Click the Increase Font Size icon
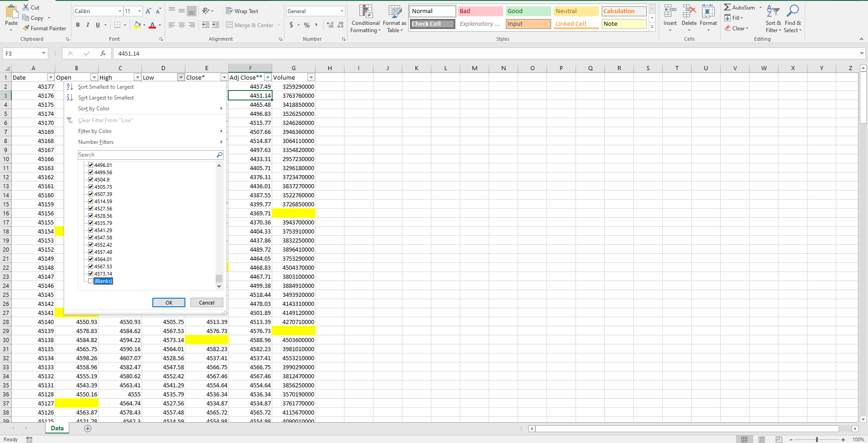868x443 pixels. coord(148,11)
